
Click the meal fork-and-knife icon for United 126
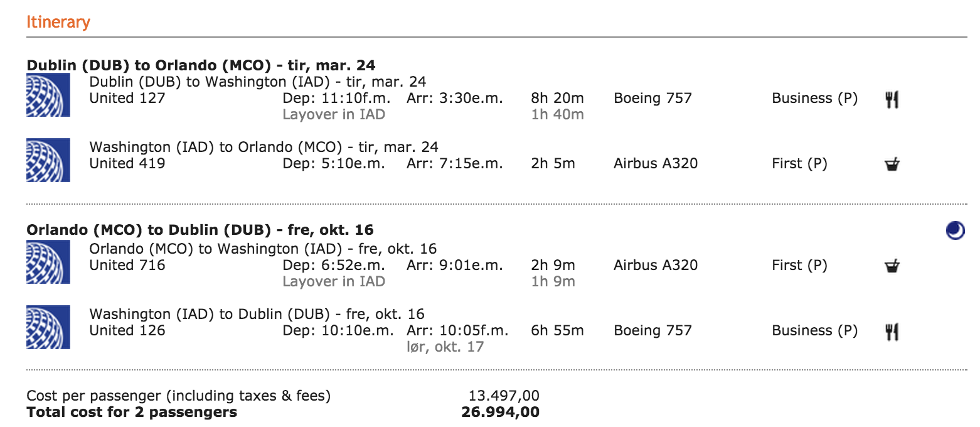(892, 332)
